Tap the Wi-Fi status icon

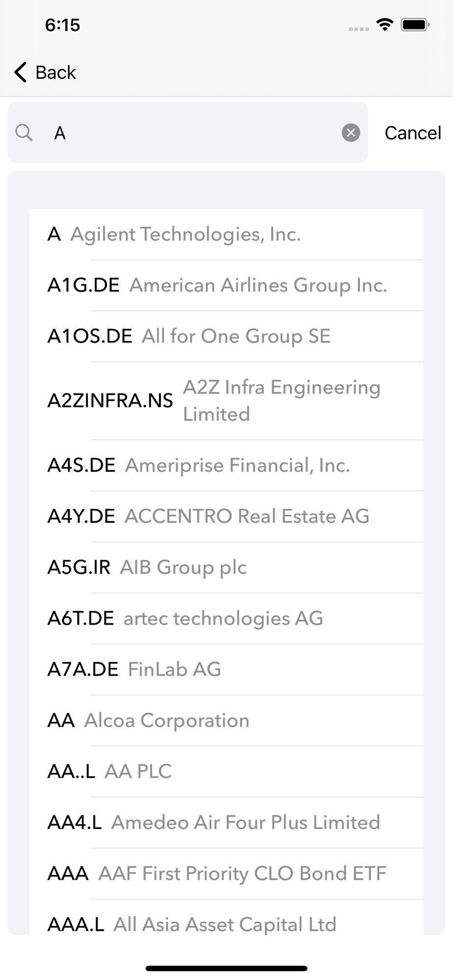tap(385, 24)
